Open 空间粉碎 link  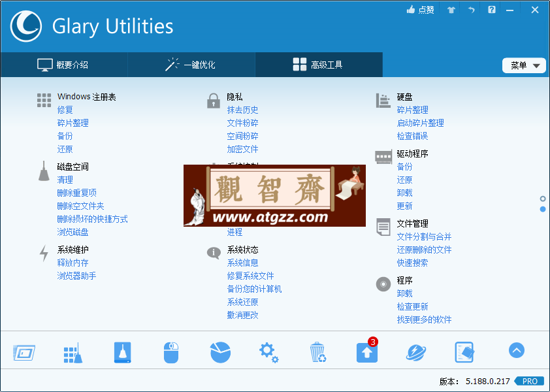(242, 136)
